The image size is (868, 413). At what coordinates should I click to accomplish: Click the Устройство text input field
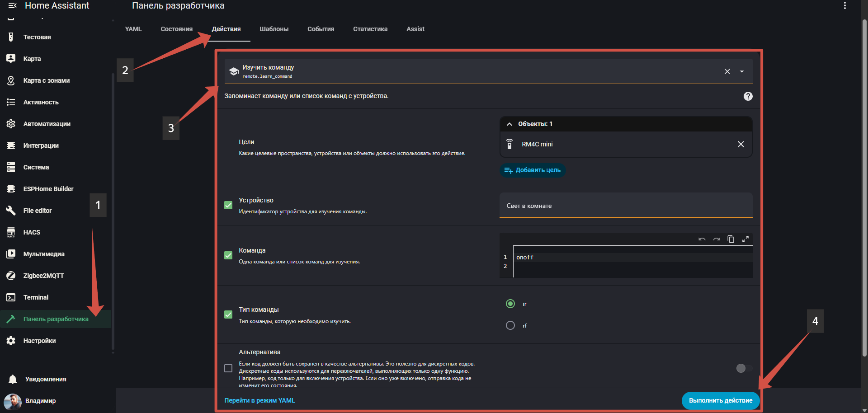pyautogui.click(x=626, y=206)
